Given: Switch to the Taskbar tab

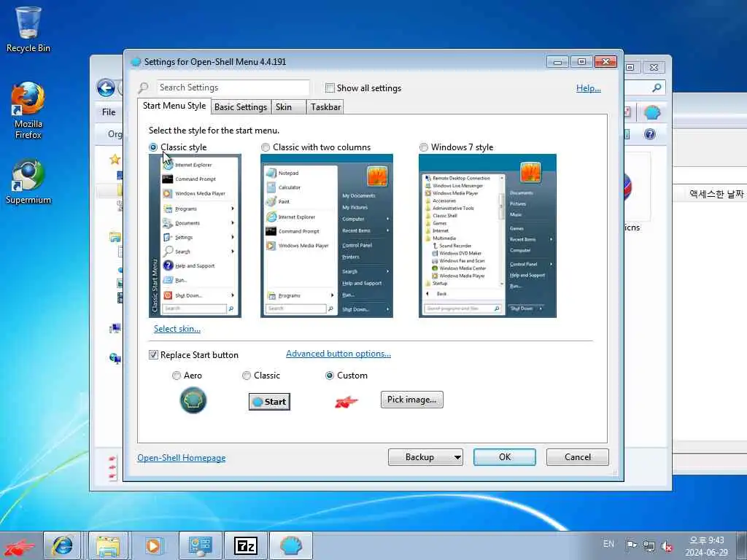Looking at the screenshot, I should click(325, 107).
